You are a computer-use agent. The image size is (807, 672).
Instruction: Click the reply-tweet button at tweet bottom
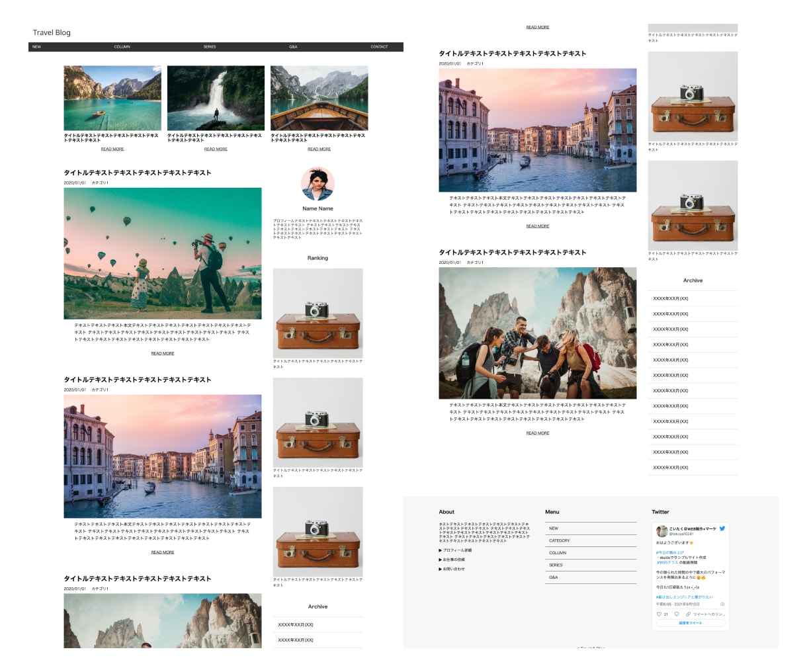691,623
